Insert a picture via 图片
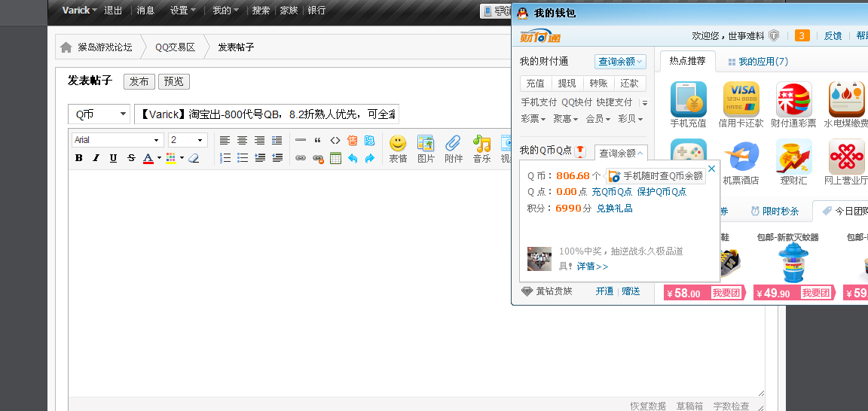The width and height of the screenshot is (868, 411). 426,149
